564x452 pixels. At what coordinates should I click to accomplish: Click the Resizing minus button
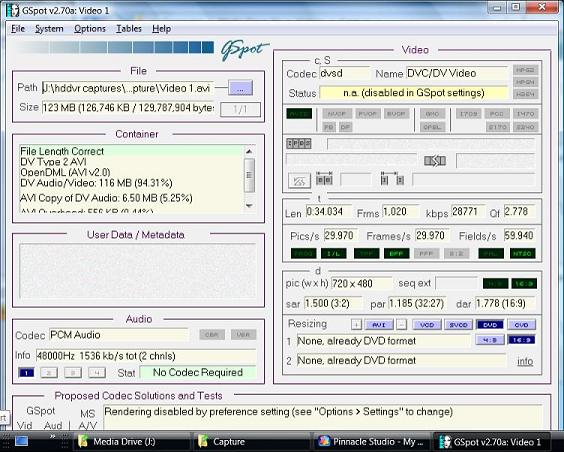click(x=401, y=325)
